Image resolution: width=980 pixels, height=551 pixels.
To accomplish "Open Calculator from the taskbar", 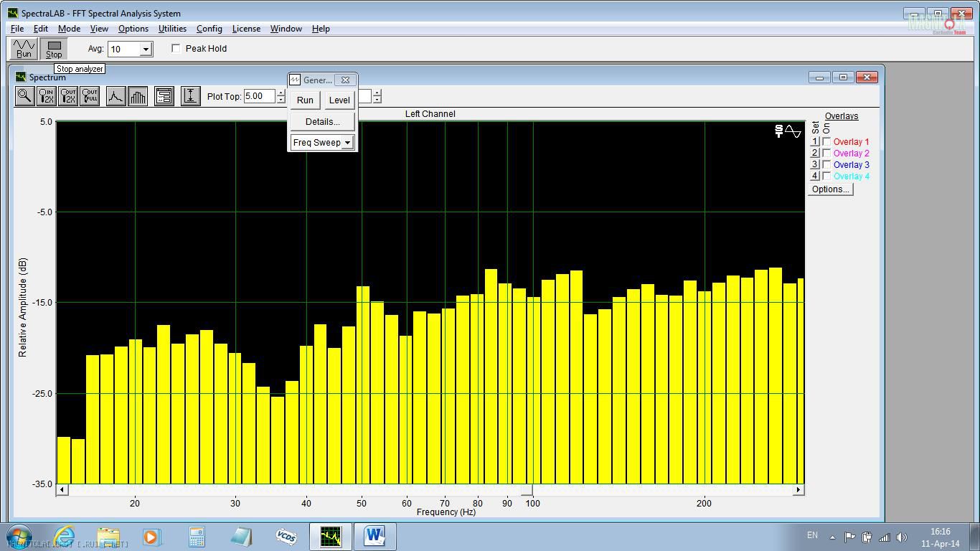I will coord(197,536).
